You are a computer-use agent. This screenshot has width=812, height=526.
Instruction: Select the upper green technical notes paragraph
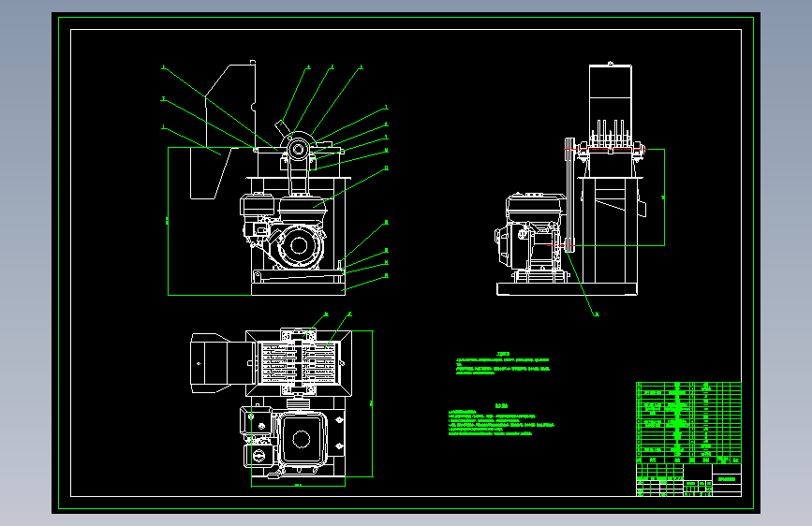[502, 363]
